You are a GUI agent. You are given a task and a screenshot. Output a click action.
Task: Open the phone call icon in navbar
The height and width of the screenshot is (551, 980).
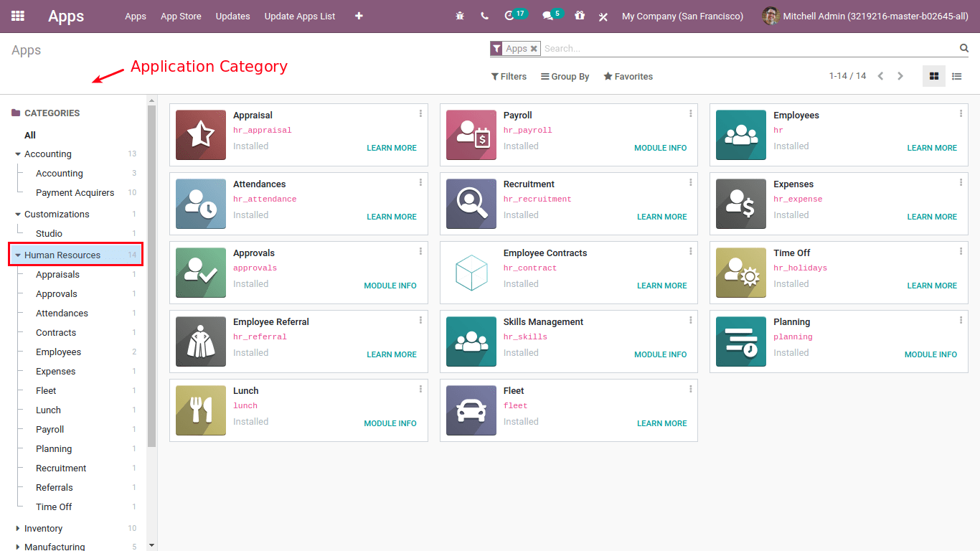(x=485, y=16)
